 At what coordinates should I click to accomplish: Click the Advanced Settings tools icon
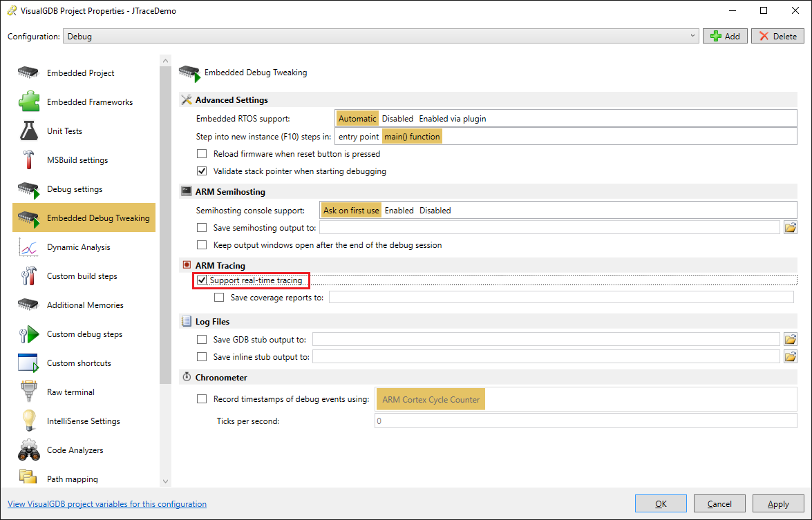(187, 100)
